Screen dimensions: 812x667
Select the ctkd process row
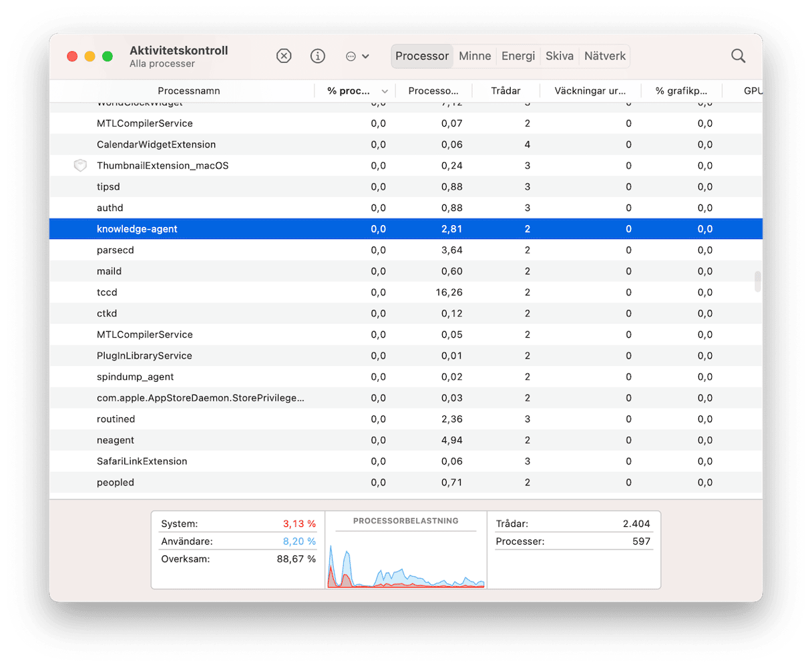[406, 313]
